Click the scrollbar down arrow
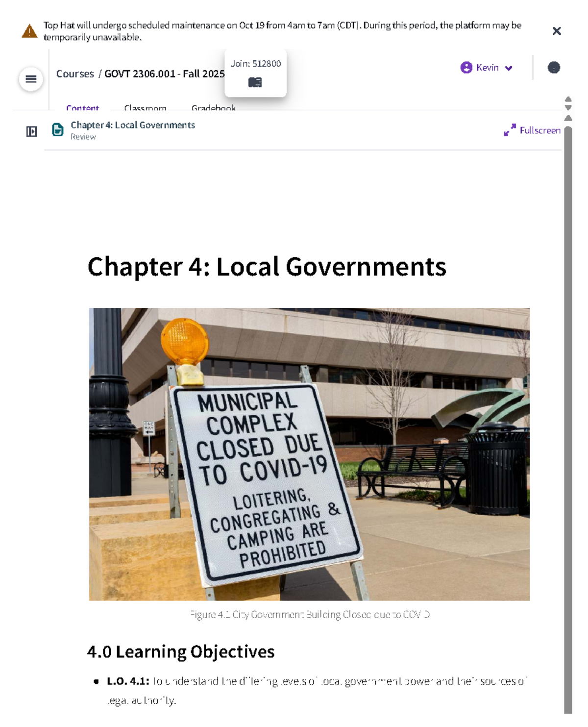The height and width of the screenshot is (727, 588). point(568,107)
